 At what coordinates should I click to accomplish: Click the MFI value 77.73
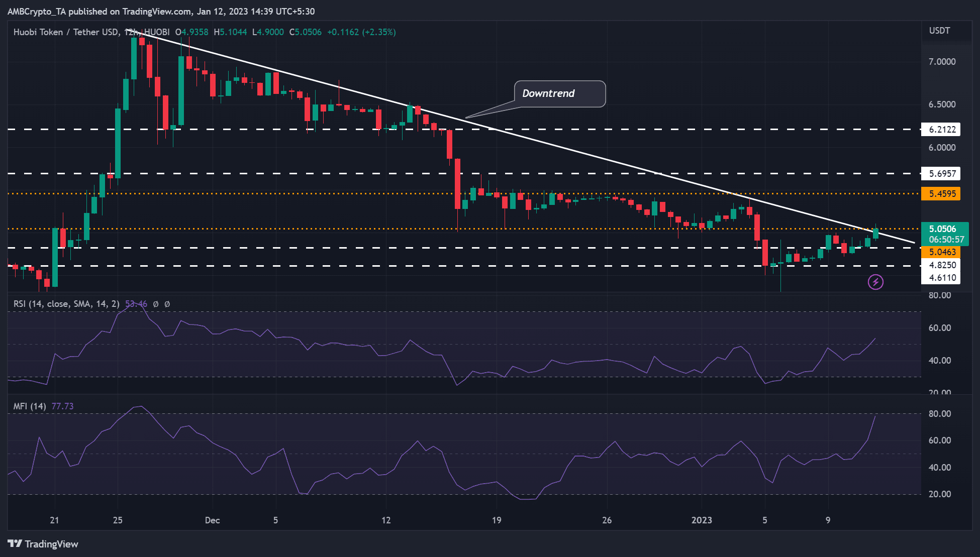[62, 406]
